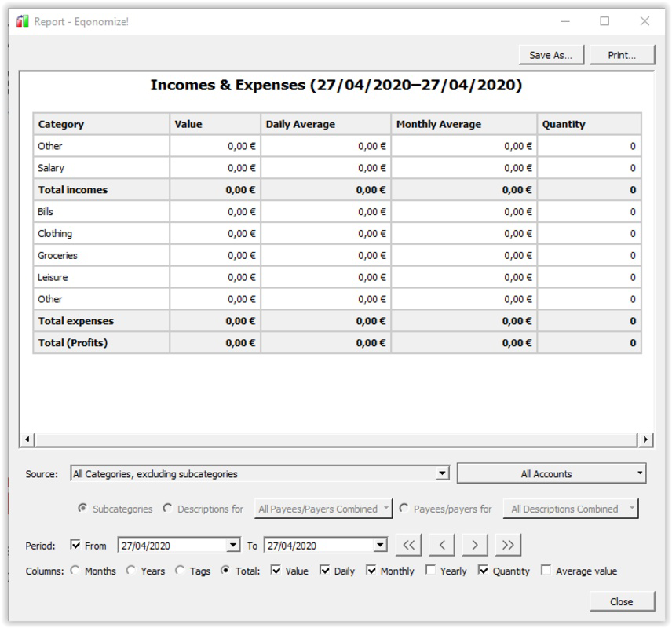Uncheck the From period checkbox
The image size is (672, 628).
pyautogui.click(x=75, y=545)
